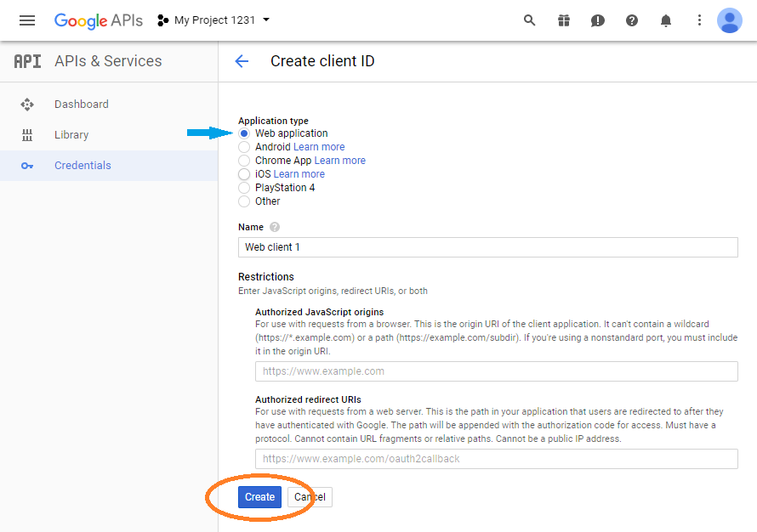Open the notifications bell
Screen dimensions: 757x532
point(666,20)
